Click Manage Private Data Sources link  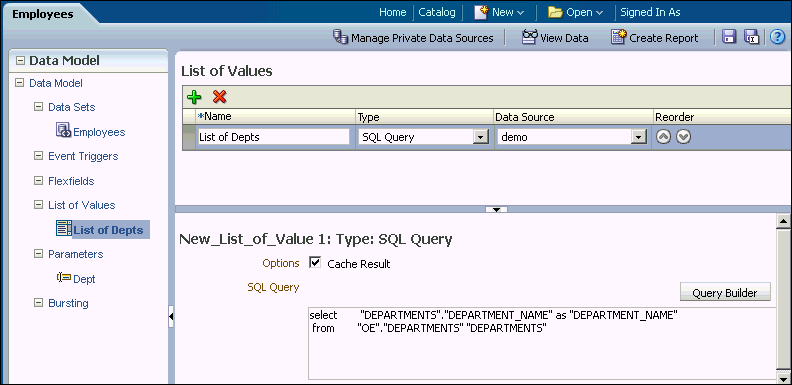pyautogui.click(x=422, y=38)
